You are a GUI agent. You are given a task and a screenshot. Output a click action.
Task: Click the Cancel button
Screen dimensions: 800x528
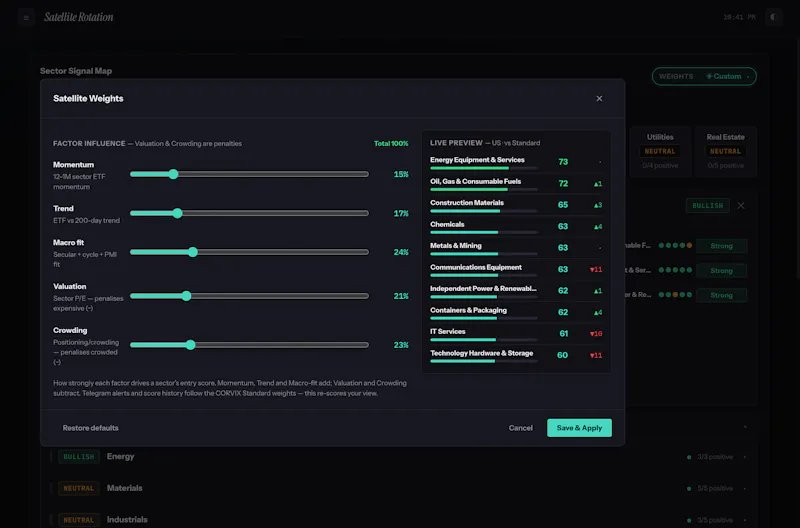[x=520, y=428]
